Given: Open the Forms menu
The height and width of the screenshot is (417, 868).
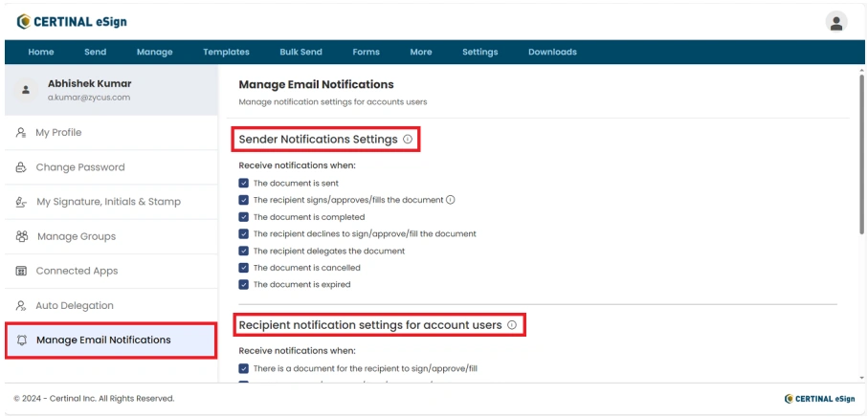Looking at the screenshot, I should tap(366, 52).
